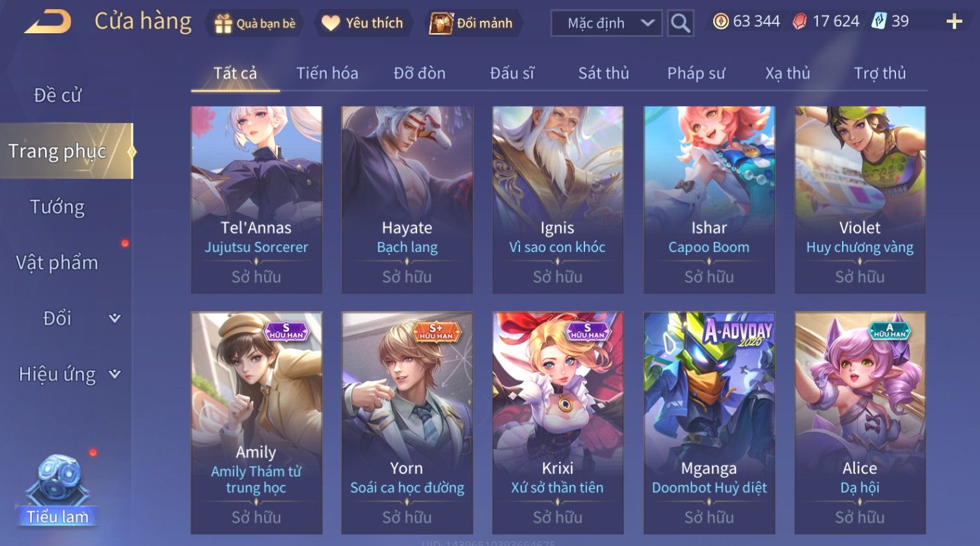Switch to the Pháp sư tab
This screenshot has height=546, width=980.
click(x=696, y=73)
